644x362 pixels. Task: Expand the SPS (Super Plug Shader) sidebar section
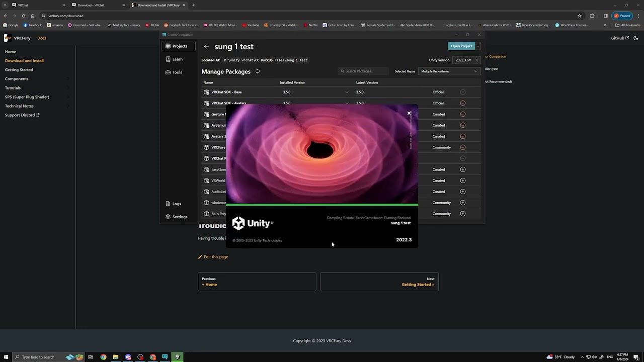67,97
